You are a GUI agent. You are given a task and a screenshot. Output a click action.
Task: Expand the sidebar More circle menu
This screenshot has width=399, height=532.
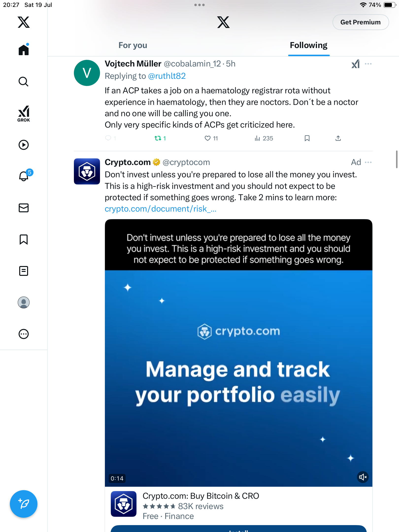tap(24, 334)
